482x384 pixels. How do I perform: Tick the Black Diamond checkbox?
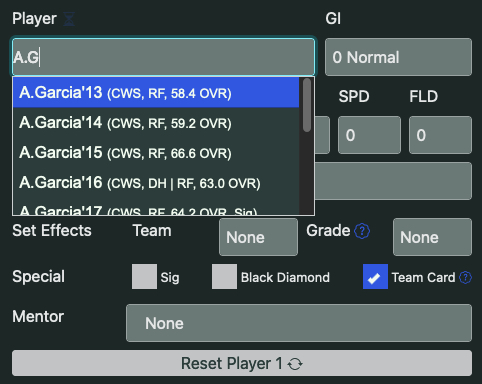click(x=224, y=277)
